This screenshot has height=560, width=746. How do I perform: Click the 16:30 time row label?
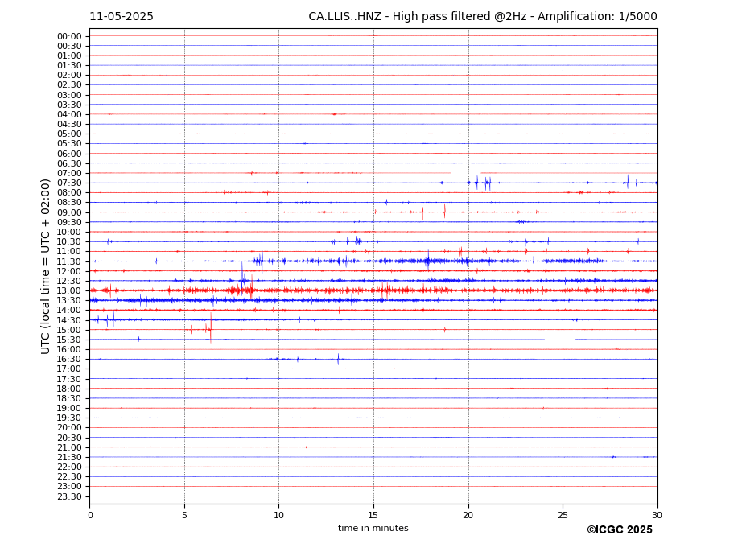coord(69,359)
